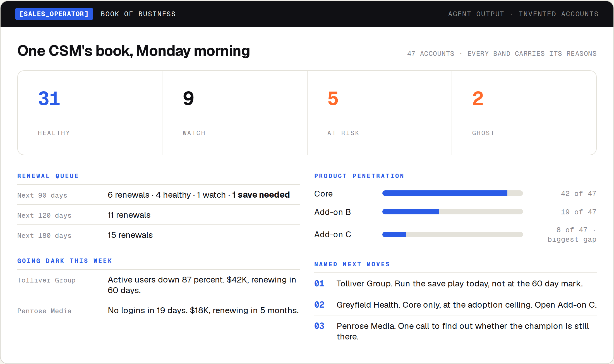Image resolution: width=614 pixels, height=364 pixels.
Task: Click the BOOK OF BUSINESS header label
Action: click(138, 14)
